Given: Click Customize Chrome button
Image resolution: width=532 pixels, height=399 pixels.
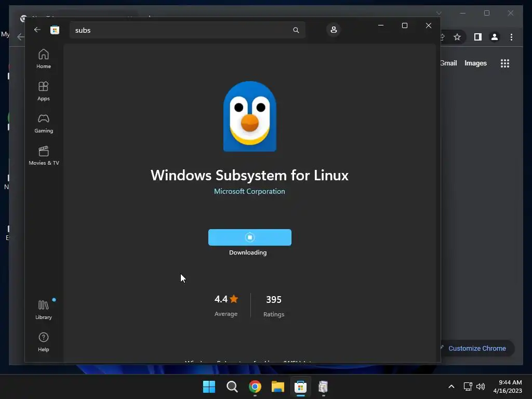Looking at the screenshot, I should 477,349.
